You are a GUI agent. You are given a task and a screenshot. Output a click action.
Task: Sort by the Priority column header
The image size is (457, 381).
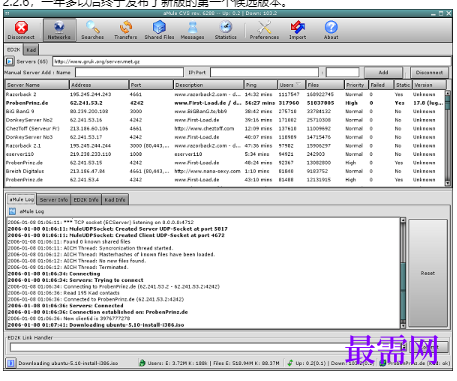tap(356, 85)
